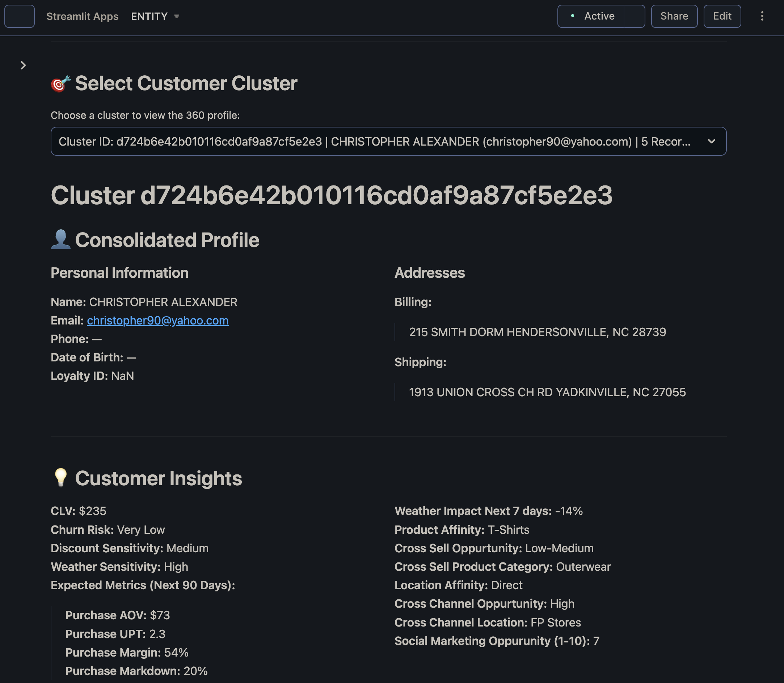Go to the Streamlit Apps breadcrumb
The width and height of the screenshot is (784, 683).
(82, 16)
